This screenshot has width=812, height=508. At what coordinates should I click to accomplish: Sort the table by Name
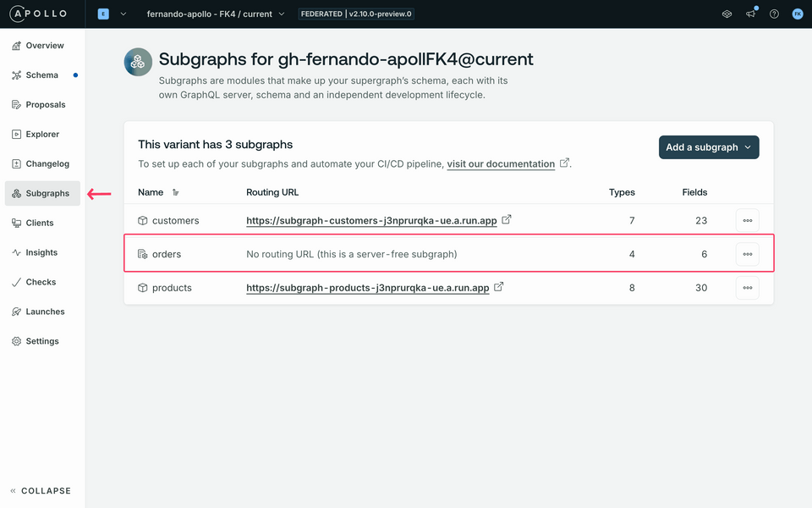pos(176,192)
